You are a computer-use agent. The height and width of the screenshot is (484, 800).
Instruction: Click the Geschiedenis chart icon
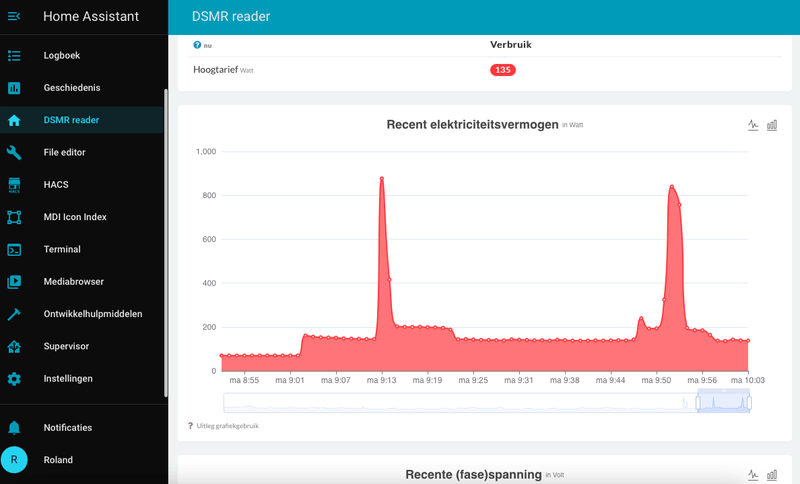click(14, 88)
